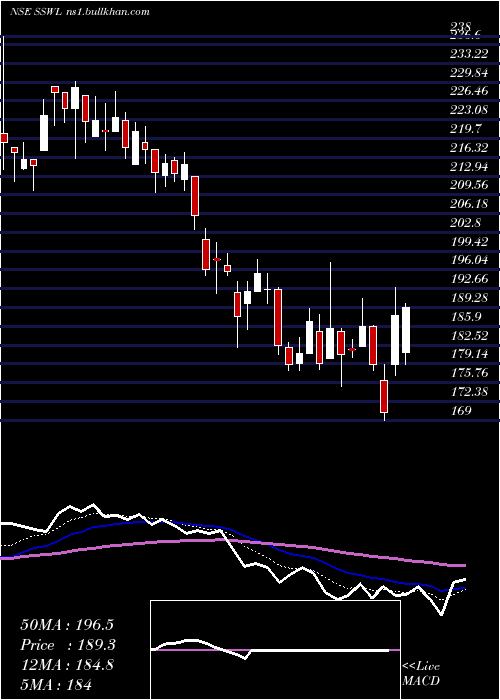Click the 5MA : 184 readout
500x700 pixels.
tap(55, 684)
